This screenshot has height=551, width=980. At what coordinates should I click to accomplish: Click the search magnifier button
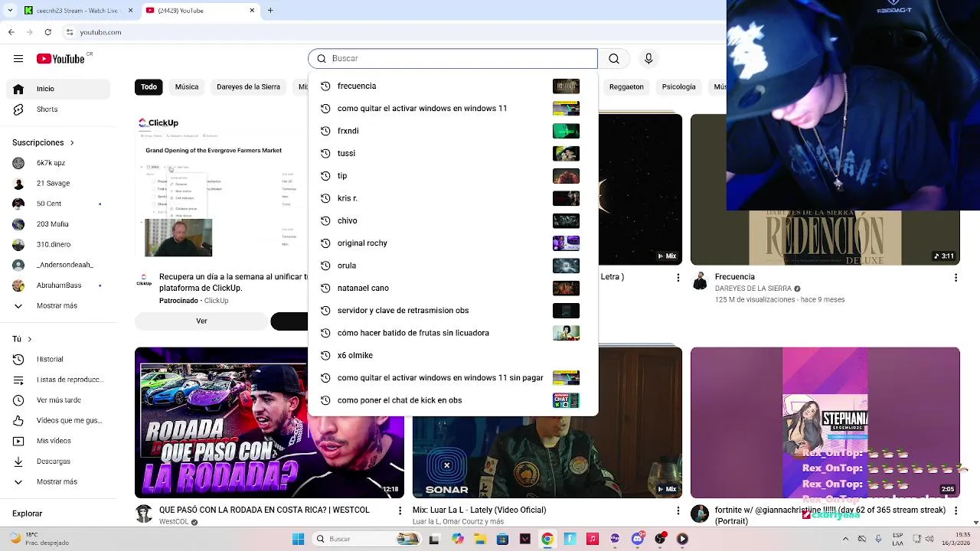tap(614, 59)
